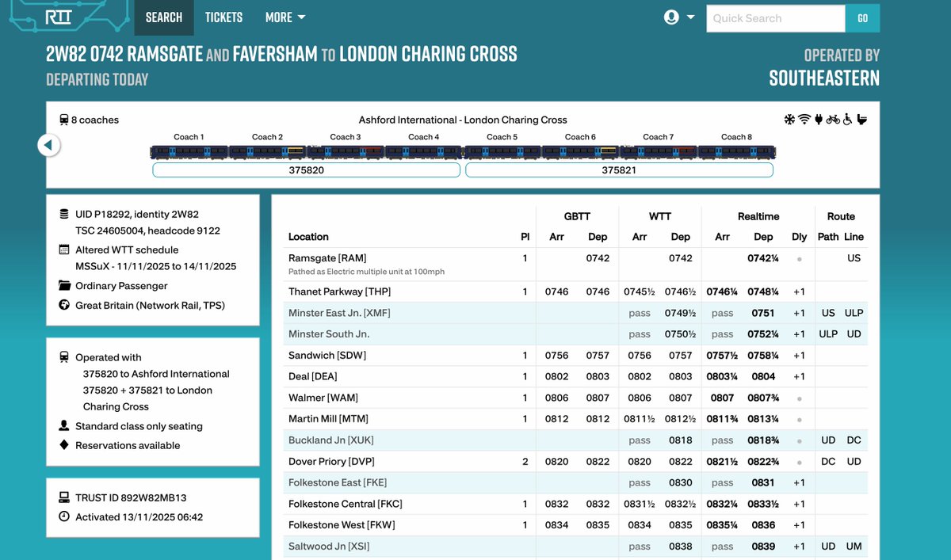Open Minster East Jn. [XMF] location

click(339, 313)
